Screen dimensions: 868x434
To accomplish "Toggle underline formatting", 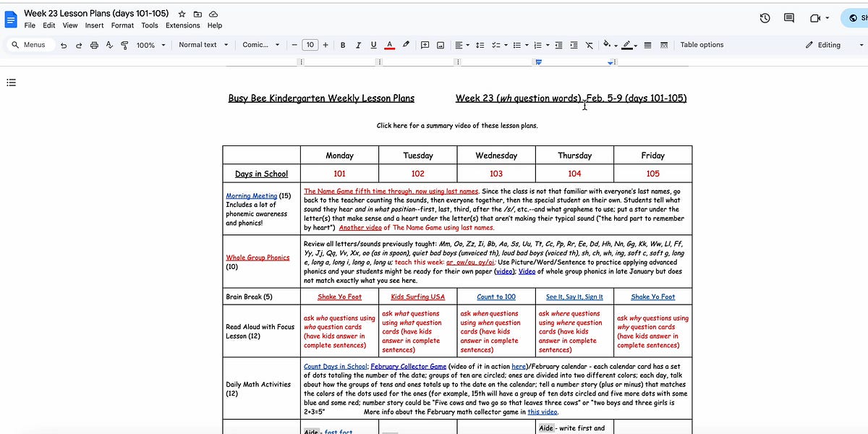I will (x=373, y=45).
